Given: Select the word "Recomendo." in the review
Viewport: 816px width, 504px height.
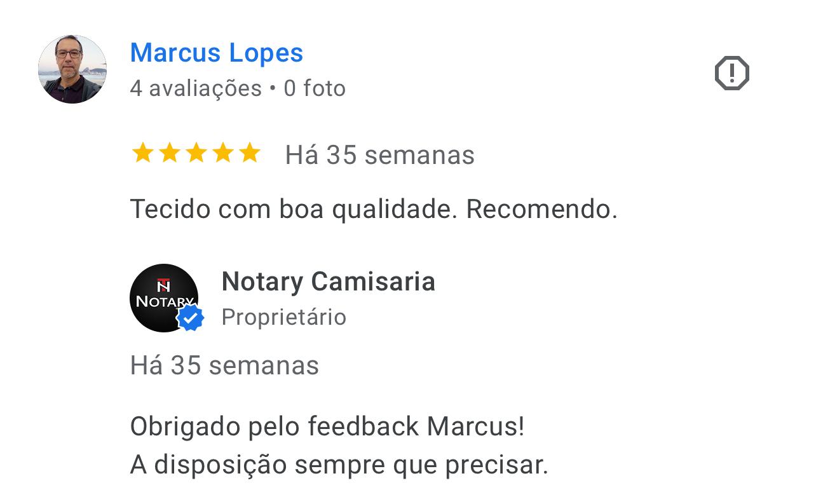Looking at the screenshot, I should click(541, 209).
